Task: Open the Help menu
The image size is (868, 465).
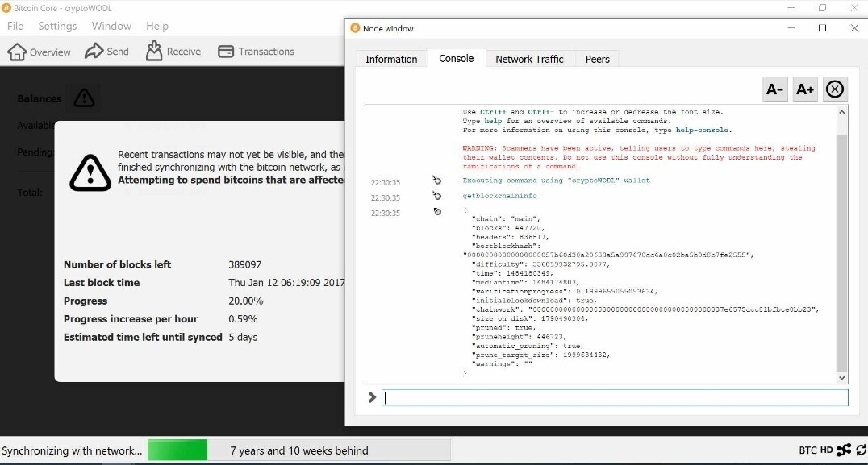Action: coord(157,26)
